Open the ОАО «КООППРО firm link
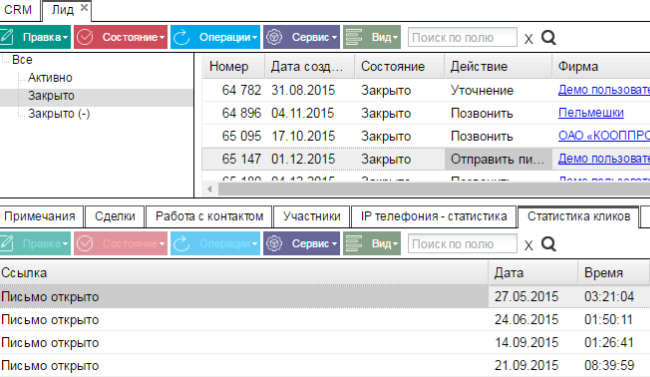Screen dimensions: 650x377 [x=604, y=136]
